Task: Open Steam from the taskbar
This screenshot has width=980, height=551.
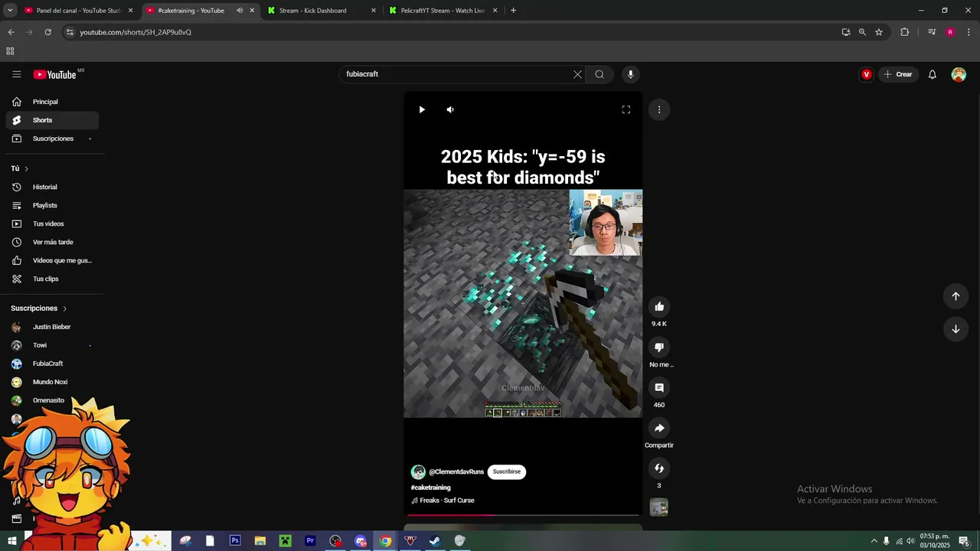Action: (435, 541)
